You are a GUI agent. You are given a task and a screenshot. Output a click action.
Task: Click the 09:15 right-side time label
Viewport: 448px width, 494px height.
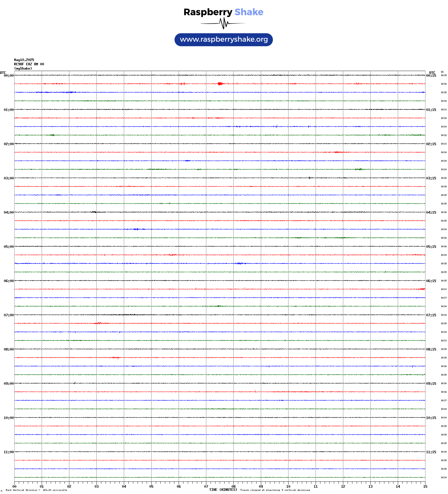[x=431, y=384]
